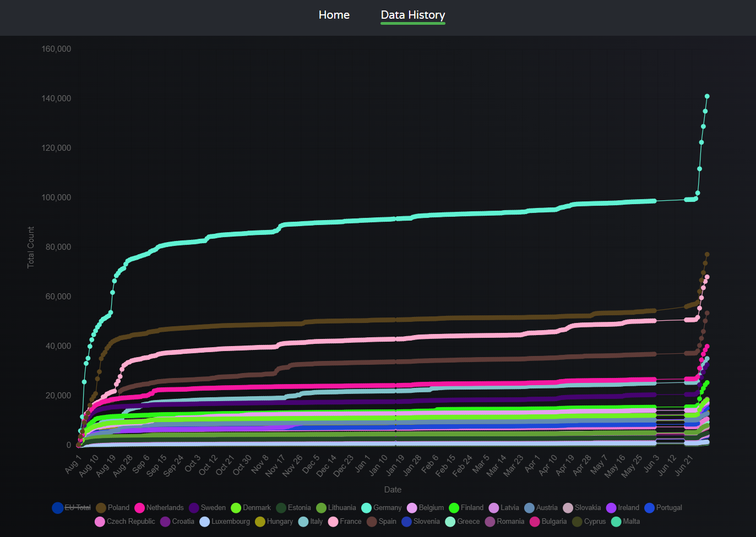Screen dimensions: 756x537
Task: Toggle Ireland legend label
Action: tap(628, 507)
